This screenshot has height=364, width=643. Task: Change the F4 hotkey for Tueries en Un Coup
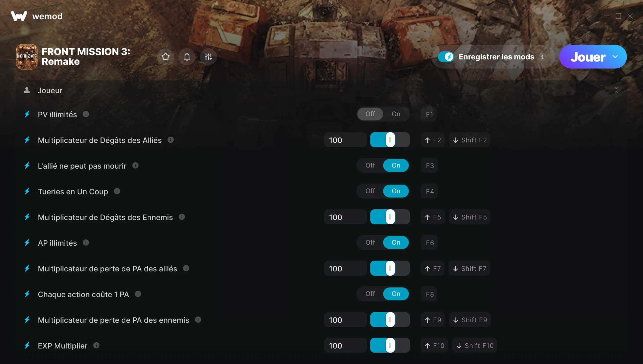coord(429,191)
